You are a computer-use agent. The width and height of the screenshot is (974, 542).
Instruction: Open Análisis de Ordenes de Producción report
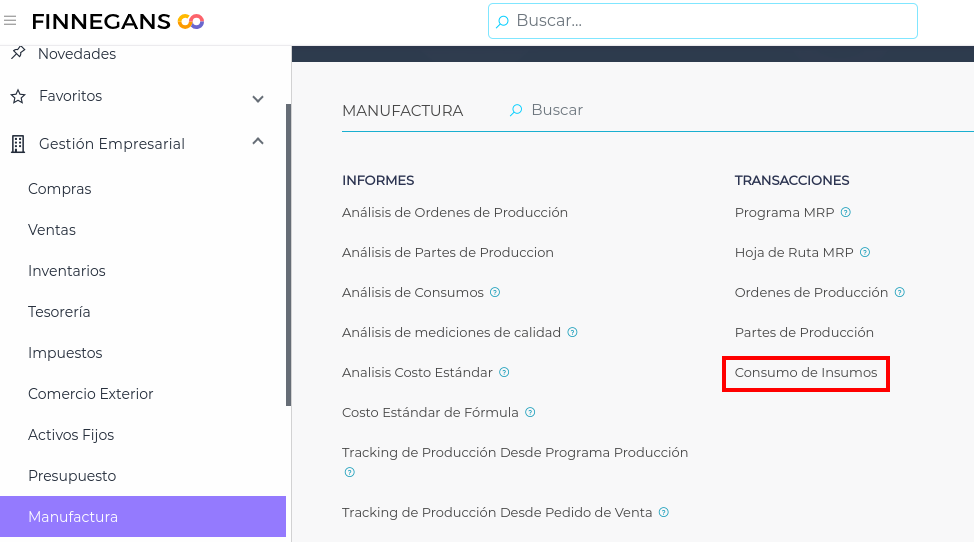(x=454, y=212)
